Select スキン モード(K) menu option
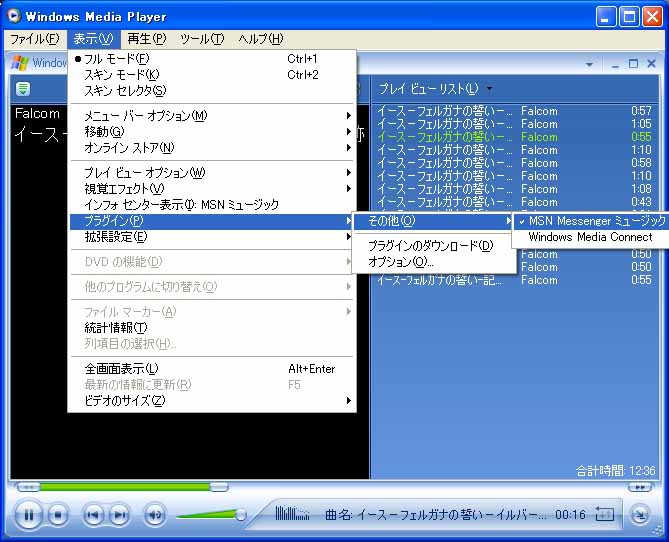669x542 pixels. click(x=212, y=75)
